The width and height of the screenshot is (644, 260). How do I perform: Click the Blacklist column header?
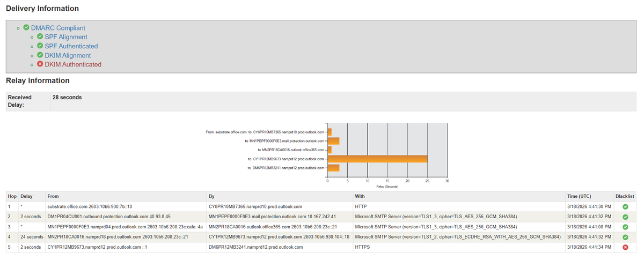click(x=625, y=196)
